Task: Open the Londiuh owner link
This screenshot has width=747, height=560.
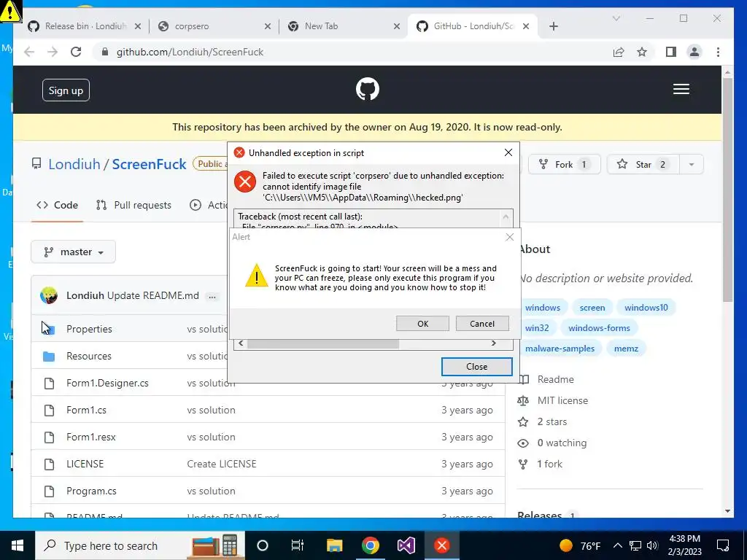Action: [74, 164]
